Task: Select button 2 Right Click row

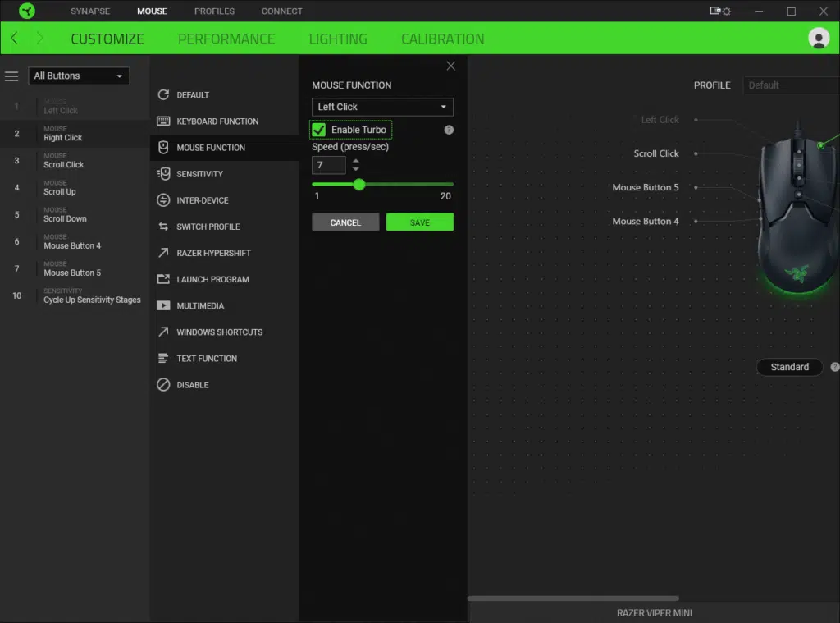Action: [75, 134]
